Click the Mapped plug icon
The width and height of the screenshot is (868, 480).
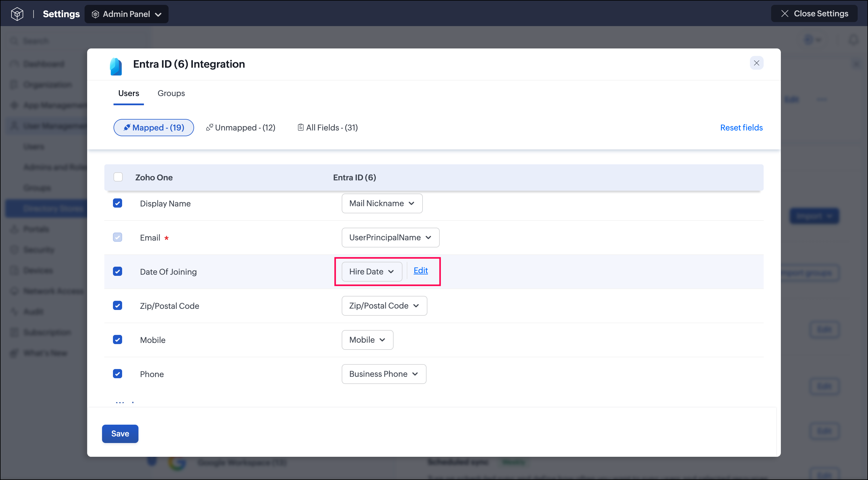127,127
